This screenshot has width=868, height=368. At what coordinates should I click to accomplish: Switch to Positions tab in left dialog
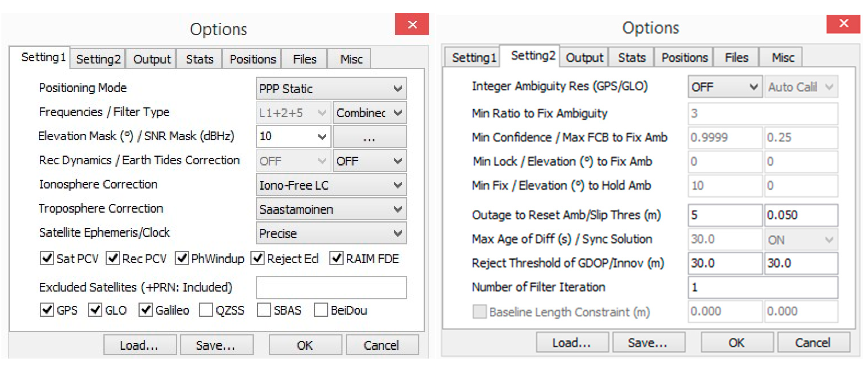pyautogui.click(x=252, y=59)
